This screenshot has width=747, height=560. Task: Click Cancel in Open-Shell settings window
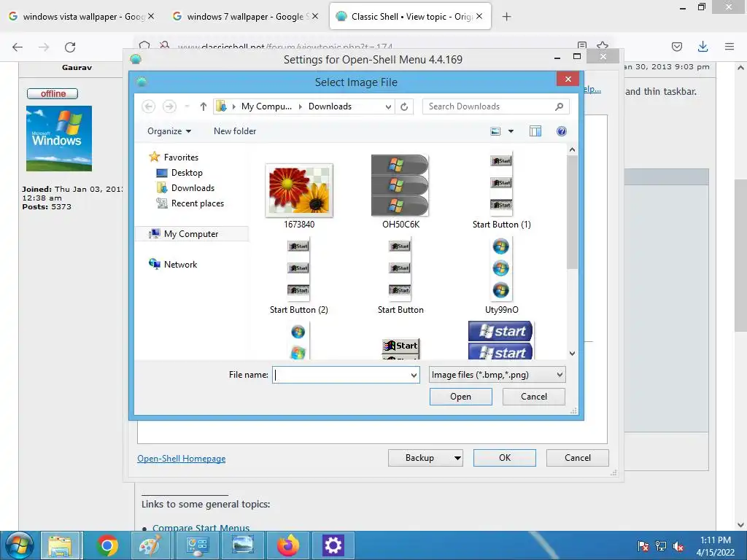coord(578,458)
